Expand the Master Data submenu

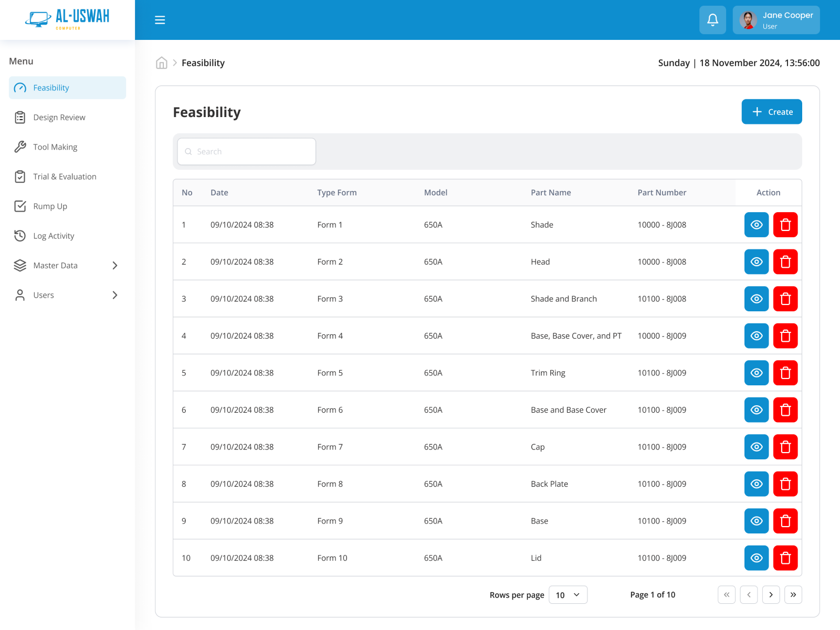tap(115, 265)
